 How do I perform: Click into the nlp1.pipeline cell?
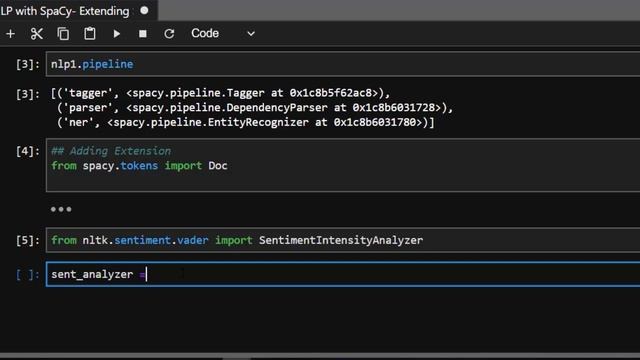343,64
